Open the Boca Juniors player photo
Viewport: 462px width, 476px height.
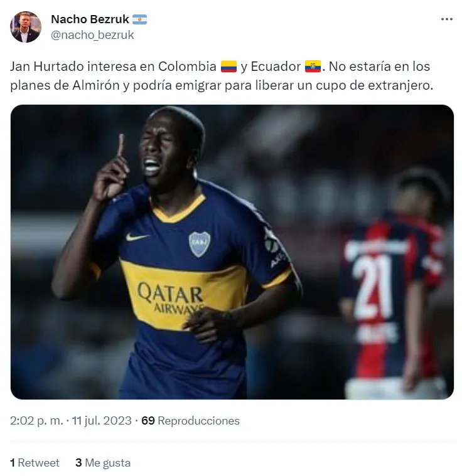pyautogui.click(x=232, y=252)
